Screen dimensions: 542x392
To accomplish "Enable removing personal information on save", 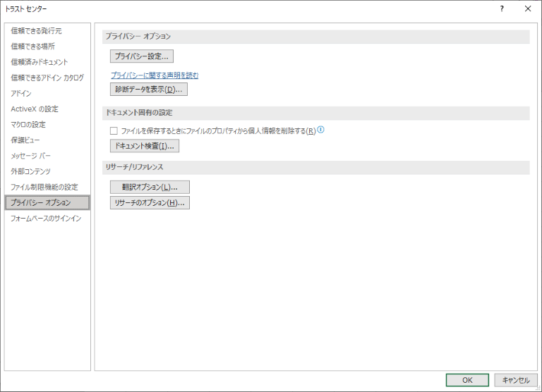I will (114, 131).
